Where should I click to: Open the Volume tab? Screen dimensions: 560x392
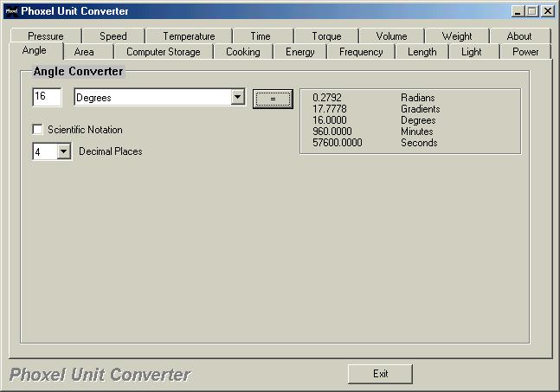point(391,36)
